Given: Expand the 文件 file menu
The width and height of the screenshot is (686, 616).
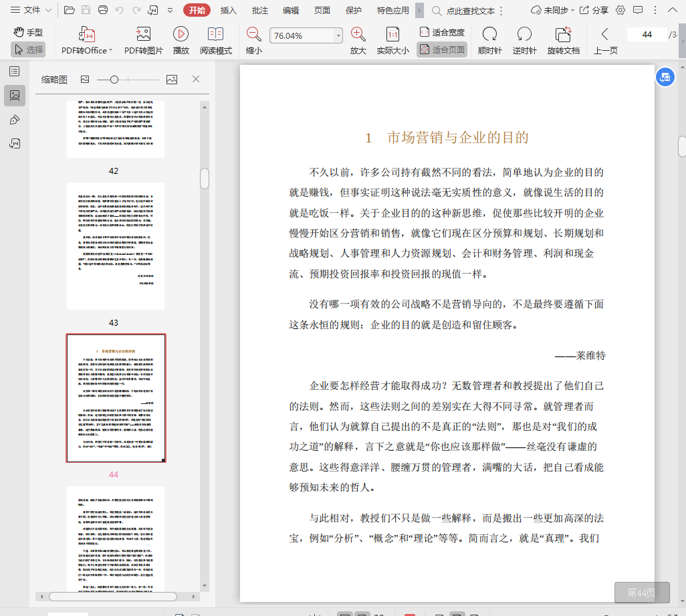Looking at the screenshot, I should tap(31, 10).
